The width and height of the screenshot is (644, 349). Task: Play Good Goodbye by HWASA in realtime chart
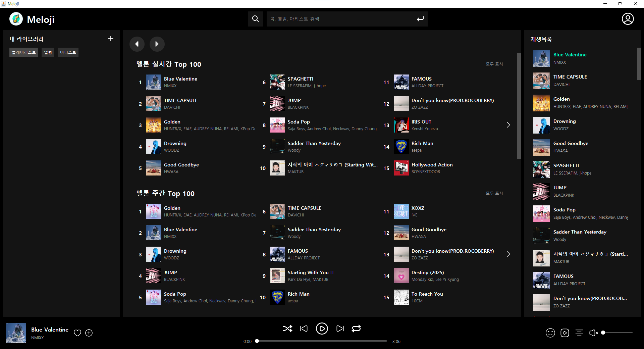pos(181,165)
